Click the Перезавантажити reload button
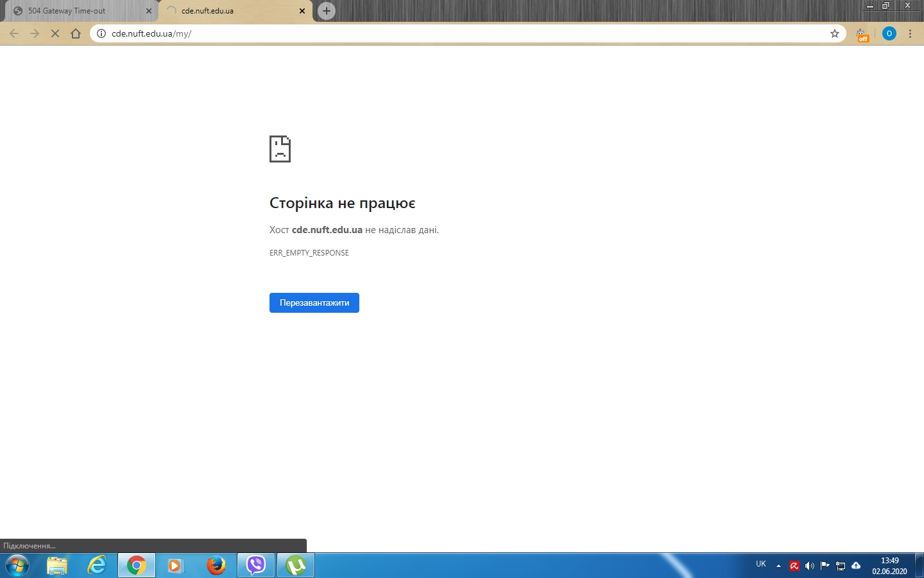The width and height of the screenshot is (924, 578). pos(314,302)
